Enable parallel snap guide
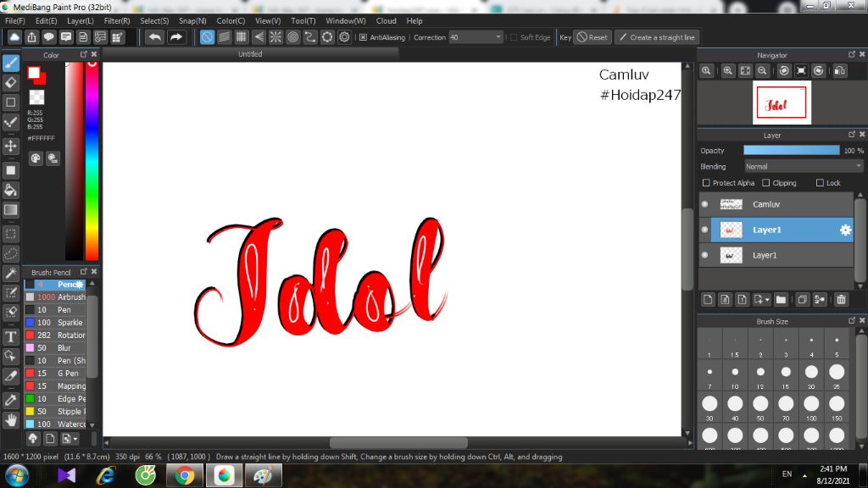868x488 pixels. (224, 37)
